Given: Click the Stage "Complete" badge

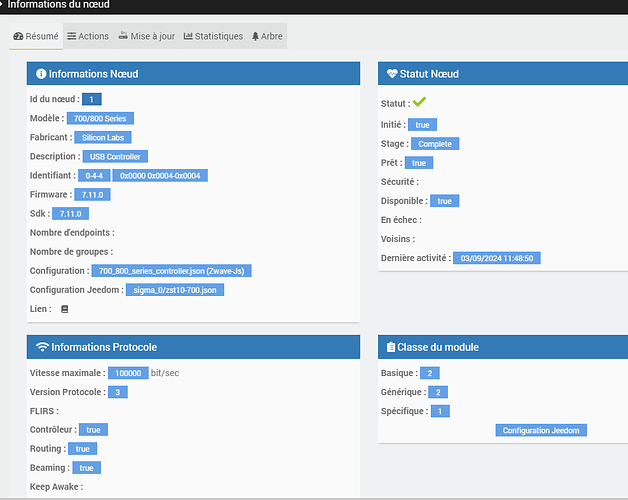Looking at the screenshot, I should coord(435,144).
